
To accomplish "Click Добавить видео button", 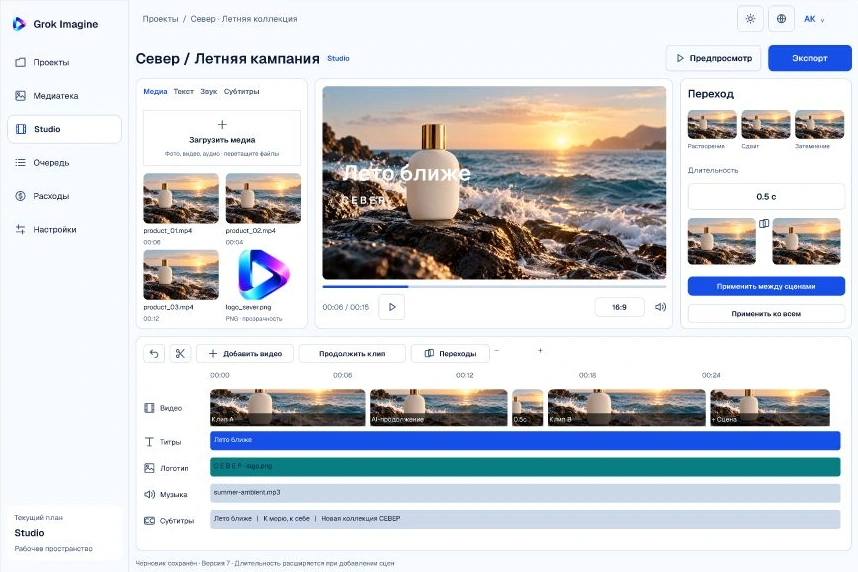I will point(245,354).
